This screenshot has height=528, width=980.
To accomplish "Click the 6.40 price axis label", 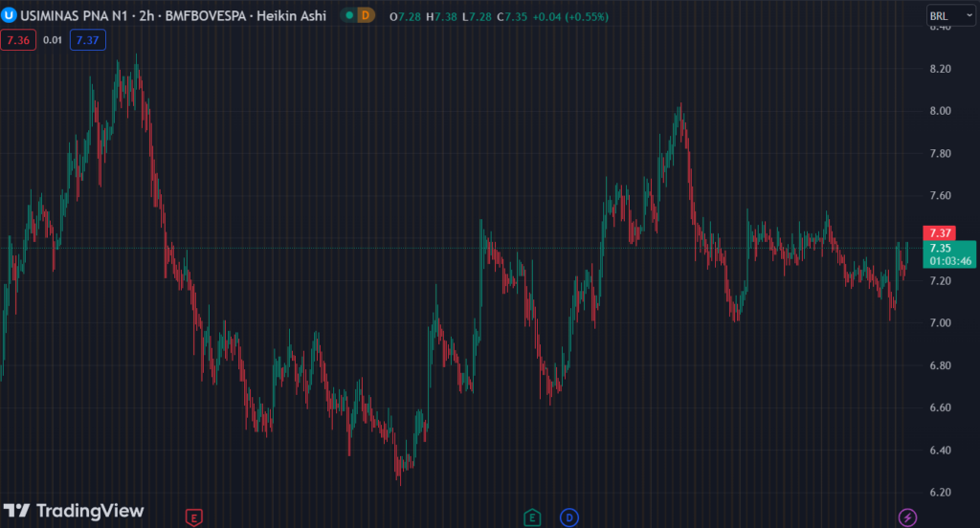I will tap(940, 450).
